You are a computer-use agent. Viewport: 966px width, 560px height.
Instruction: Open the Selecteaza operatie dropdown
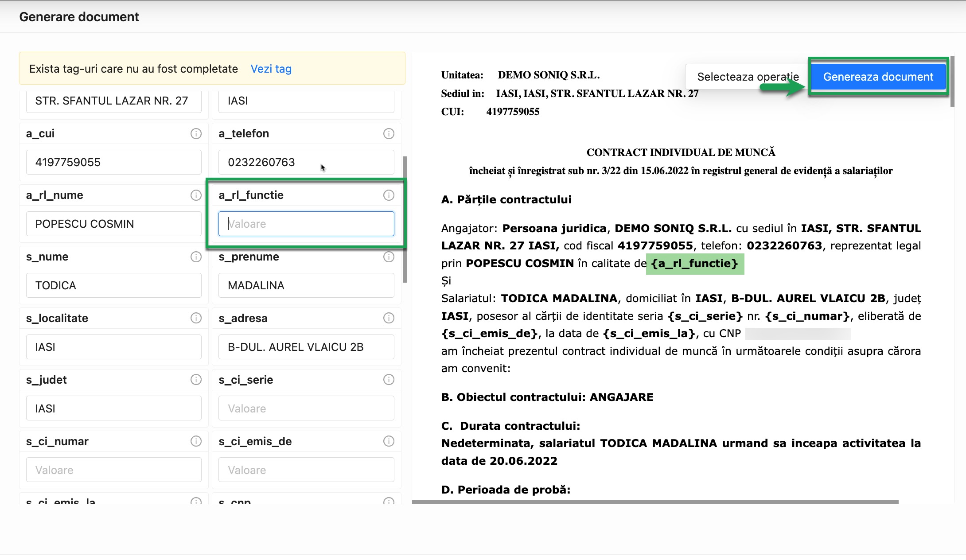[x=748, y=77]
